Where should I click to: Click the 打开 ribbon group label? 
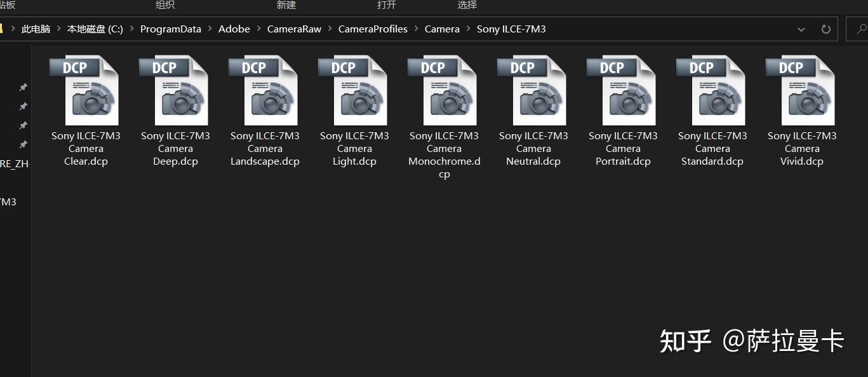(x=387, y=5)
